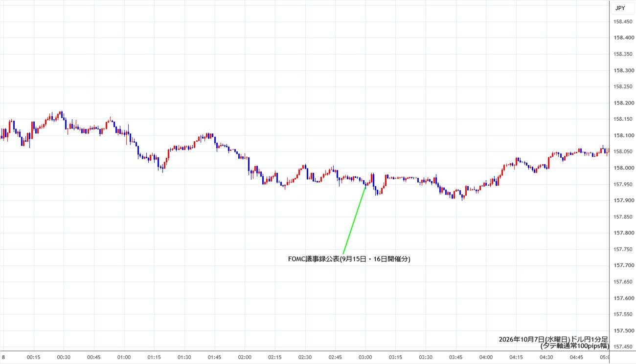
Task: Select the 158.050 price level label
Action: [623, 151]
